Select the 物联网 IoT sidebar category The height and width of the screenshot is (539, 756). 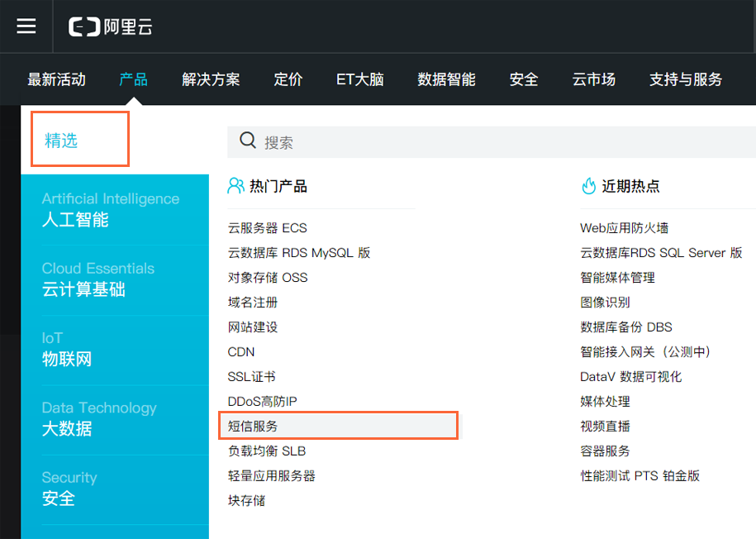(115, 350)
